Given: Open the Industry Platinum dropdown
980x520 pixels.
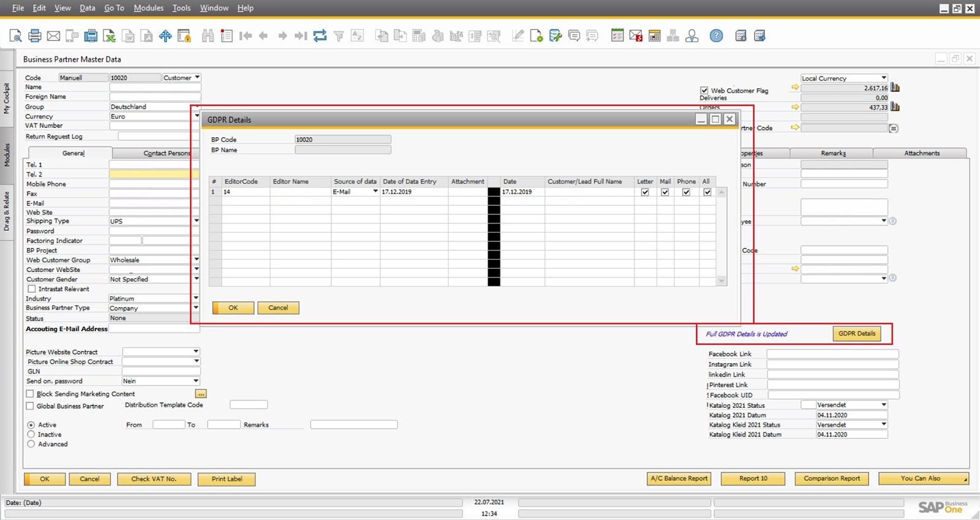Looking at the screenshot, I should coord(196,298).
